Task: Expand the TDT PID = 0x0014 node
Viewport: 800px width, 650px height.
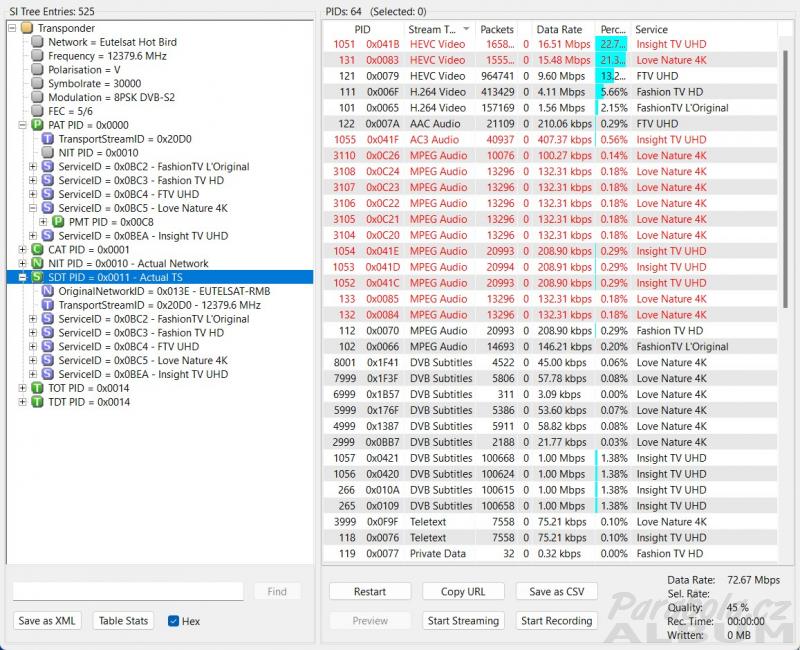Action: coord(22,402)
